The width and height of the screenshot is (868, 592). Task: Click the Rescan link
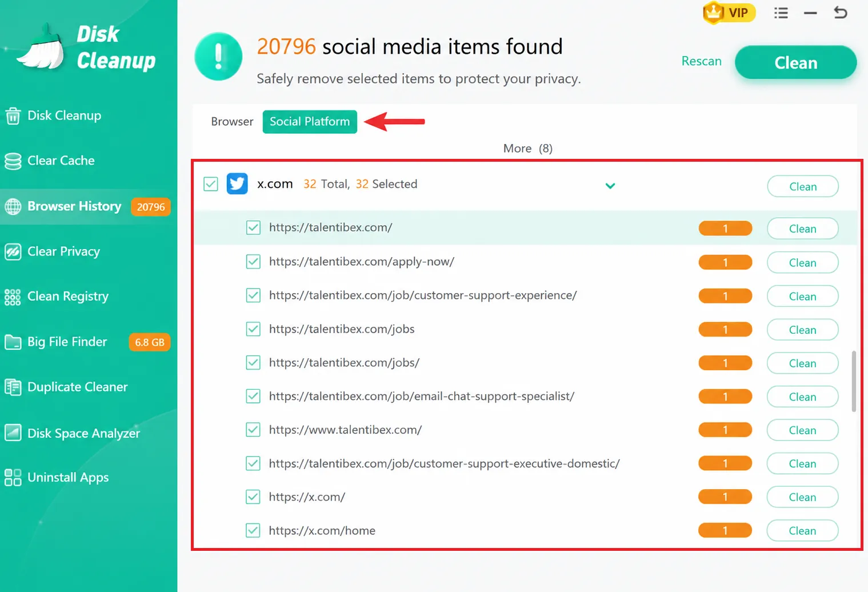pyautogui.click(x=701, y=61)
